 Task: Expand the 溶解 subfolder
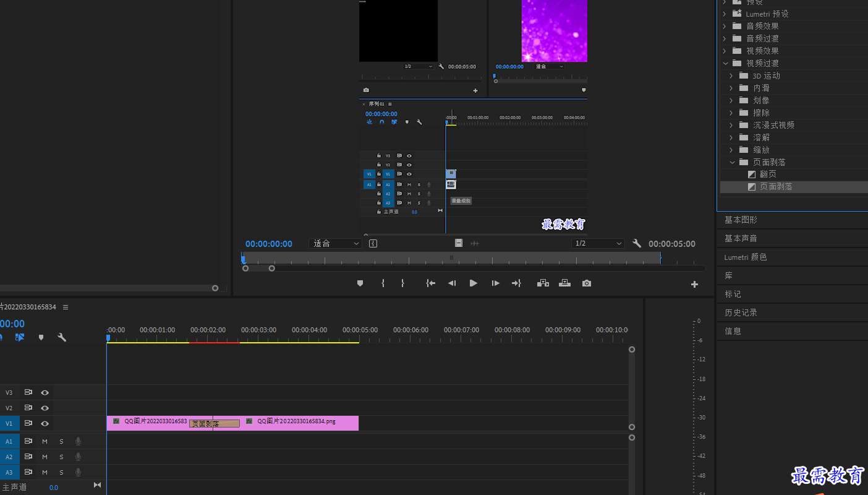click(x=731, y=137)
